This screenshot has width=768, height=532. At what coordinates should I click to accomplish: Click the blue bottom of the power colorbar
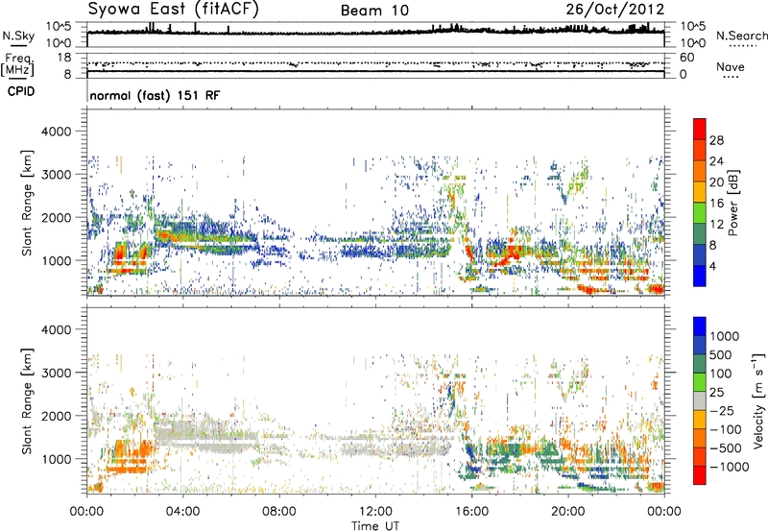[x=700, y=276]
